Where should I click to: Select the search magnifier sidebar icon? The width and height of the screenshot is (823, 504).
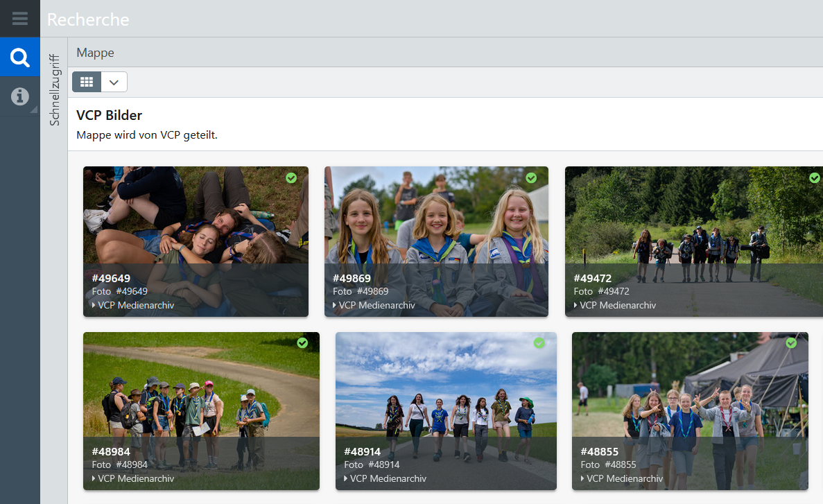click(20, 57)
